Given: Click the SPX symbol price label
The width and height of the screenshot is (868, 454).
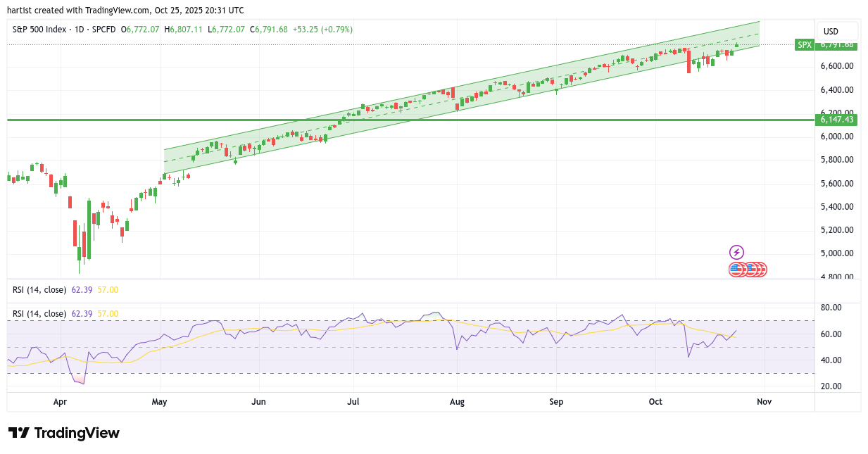Looking at the screenshot, I should coord(804,44).
